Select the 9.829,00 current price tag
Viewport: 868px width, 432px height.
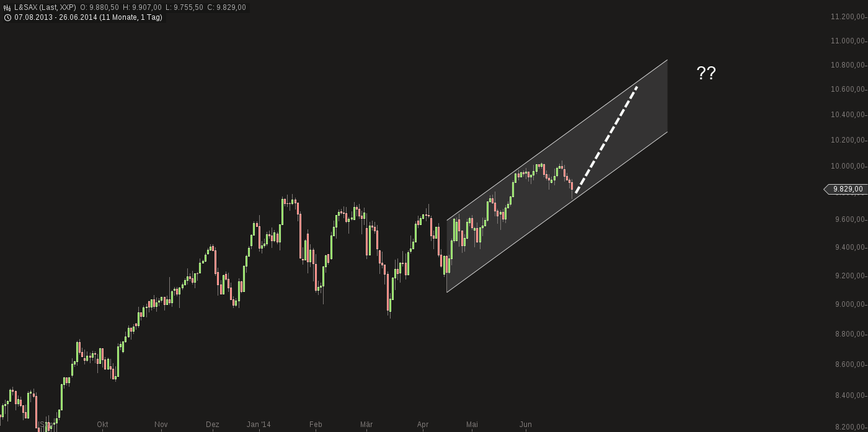(846, 189)
